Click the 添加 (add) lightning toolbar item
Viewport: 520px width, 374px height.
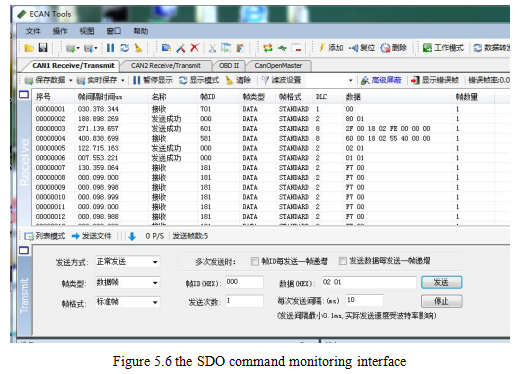click(331, 48)
